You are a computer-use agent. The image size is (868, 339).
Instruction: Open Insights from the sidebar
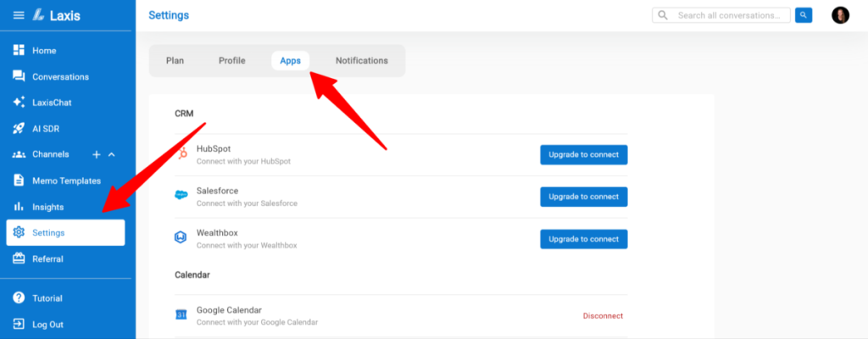pyautogui.click(x=47, y=207)
